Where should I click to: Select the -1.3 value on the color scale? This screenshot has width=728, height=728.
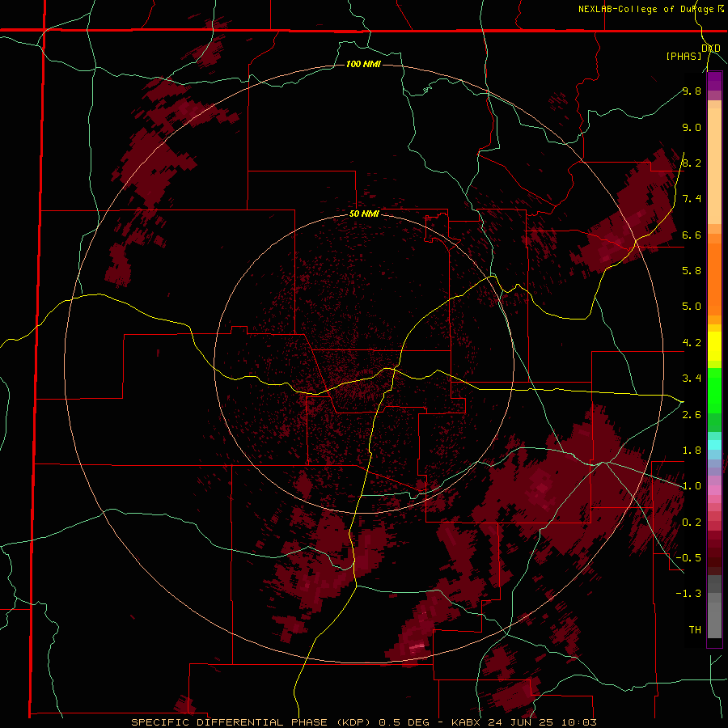tap(688, 594)
